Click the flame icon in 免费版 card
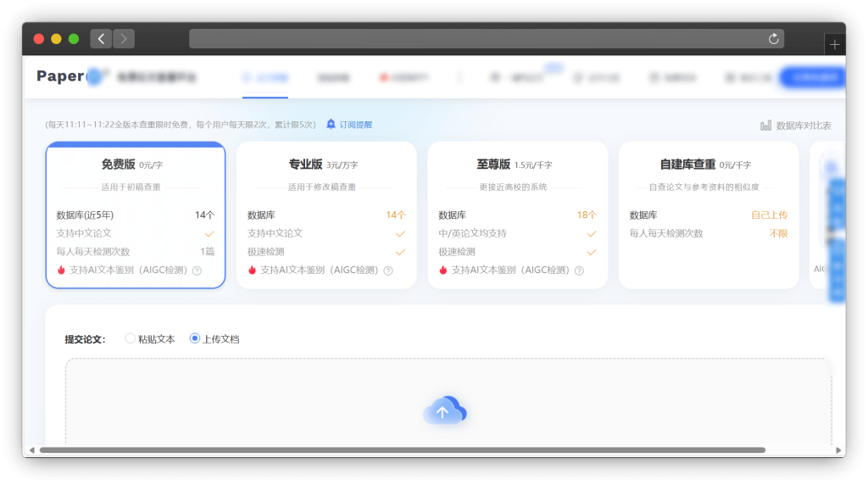868x480 pixels. click(x=61, y=271)
